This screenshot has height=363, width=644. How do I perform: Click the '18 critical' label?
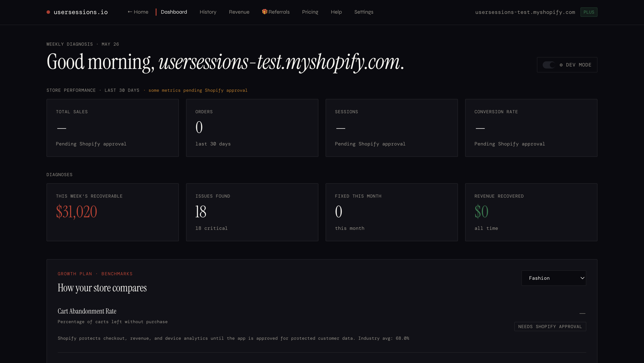click(211, 228)
